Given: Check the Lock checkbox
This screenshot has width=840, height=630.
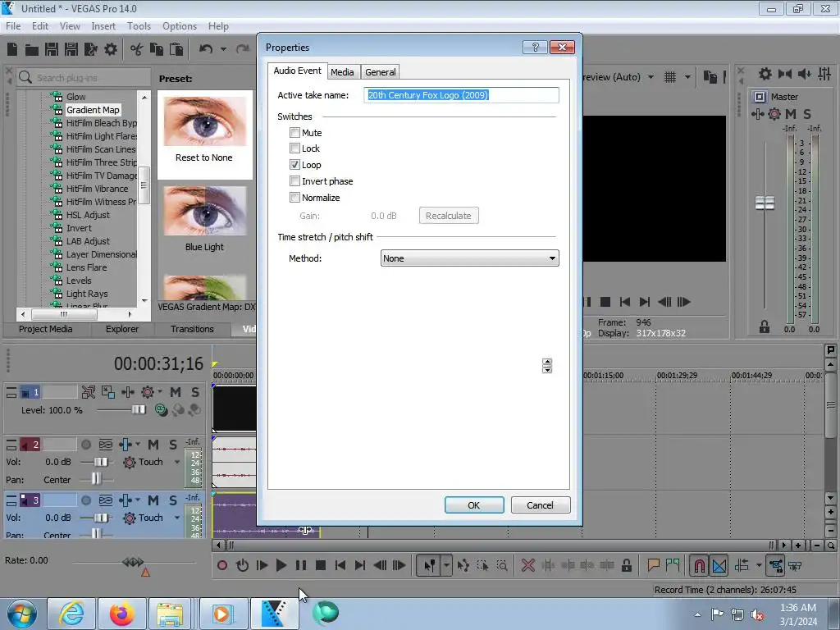Looking at the screenshot, I should point(294,148).
